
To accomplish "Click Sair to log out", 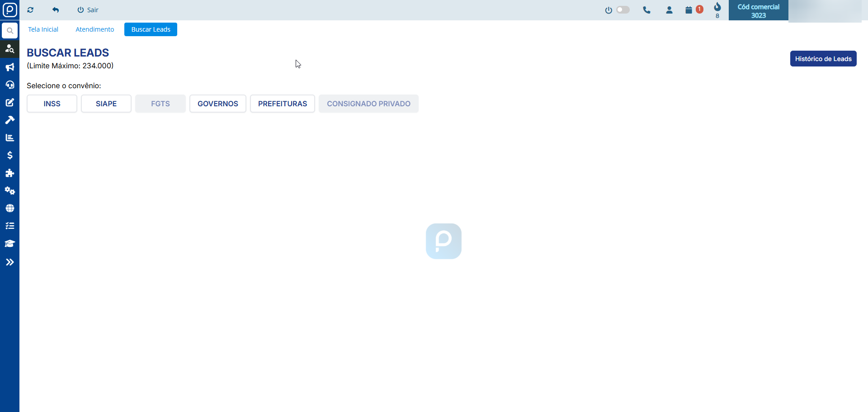I will pyautogui.click(x=88, y=10).
